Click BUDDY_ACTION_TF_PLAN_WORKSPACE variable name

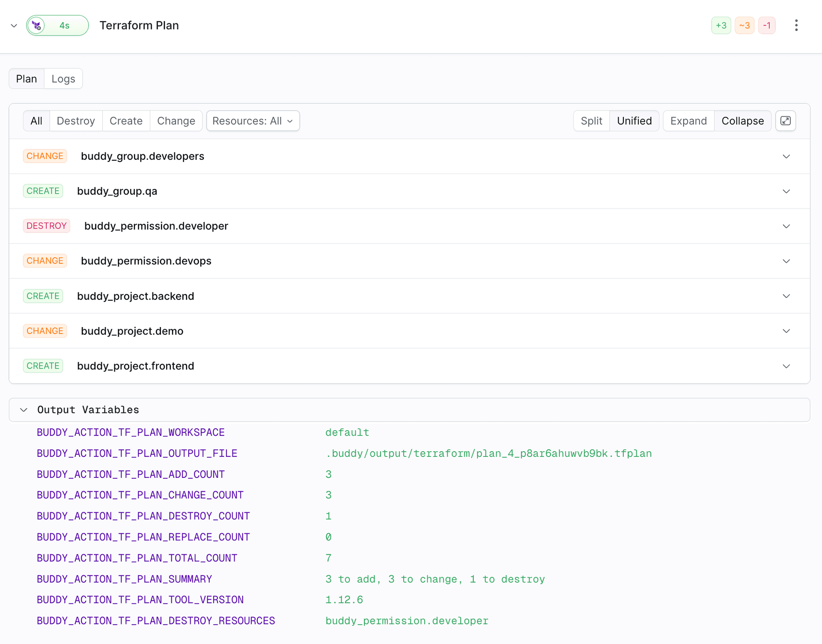tap(131, 432)
